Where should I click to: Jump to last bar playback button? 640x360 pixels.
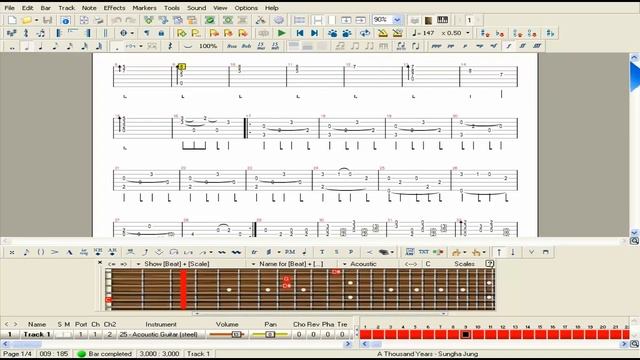point(314,33)
